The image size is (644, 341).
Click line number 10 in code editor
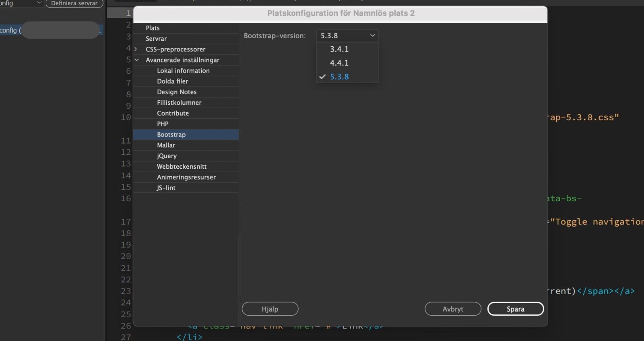pyautogui.click(x=126, y=117)
